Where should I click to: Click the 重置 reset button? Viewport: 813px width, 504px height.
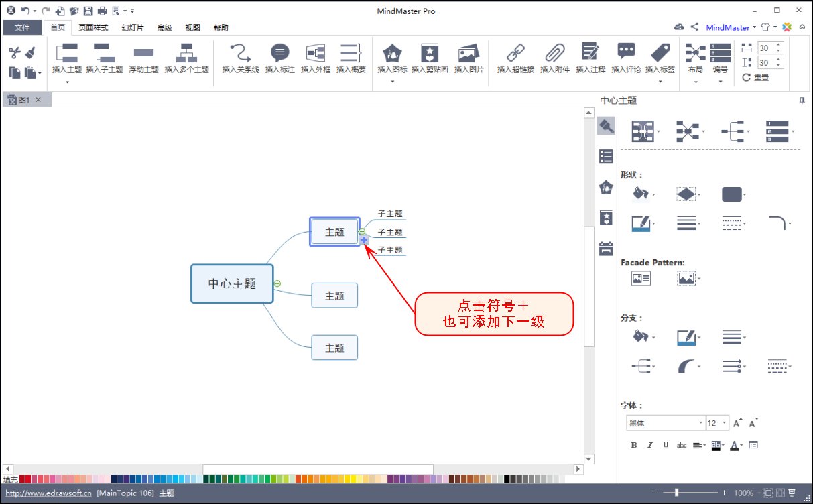point(761,77)
